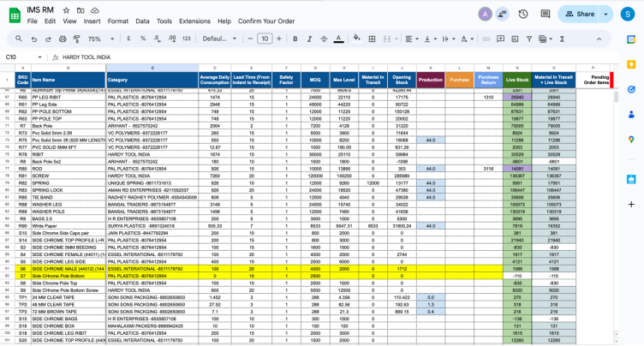This screenshot has width=644, height=346.
Task: Undo the last action
Action: tap(33, 39)
